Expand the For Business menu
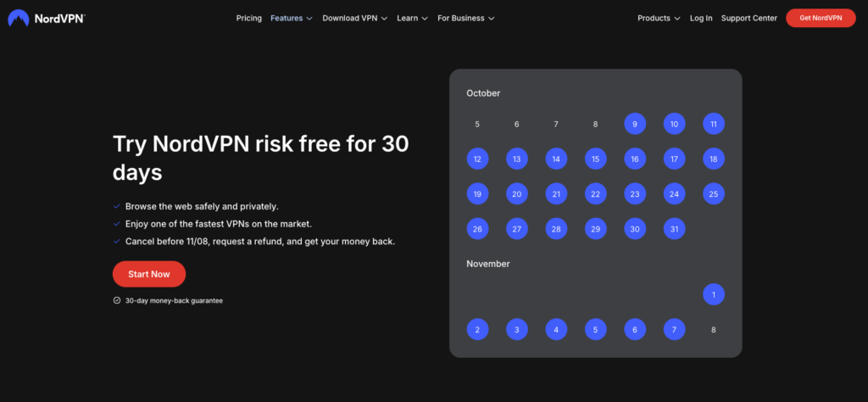Viewport: 868px width, 402px height. click(x=465, y=19)
